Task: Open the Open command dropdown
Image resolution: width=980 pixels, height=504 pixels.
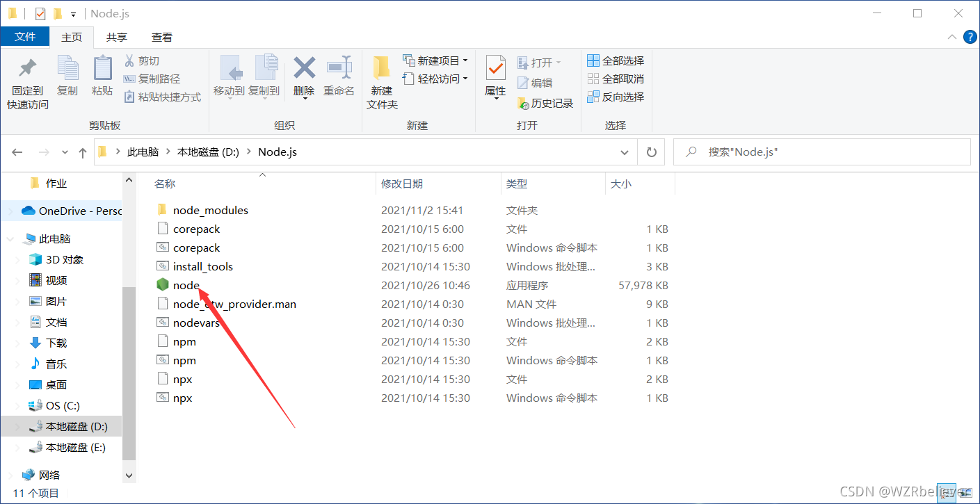Action: pyautogui.click(x=538, y=63)
